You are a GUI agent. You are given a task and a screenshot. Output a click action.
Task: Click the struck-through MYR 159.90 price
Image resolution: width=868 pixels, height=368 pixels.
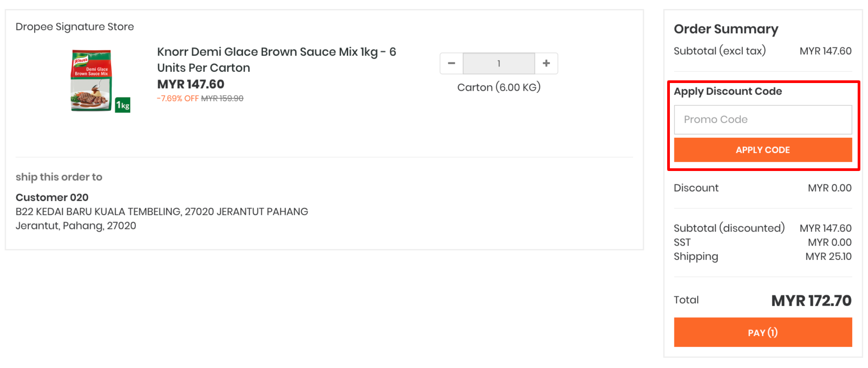pyautogui.click(x=222, y=98)
